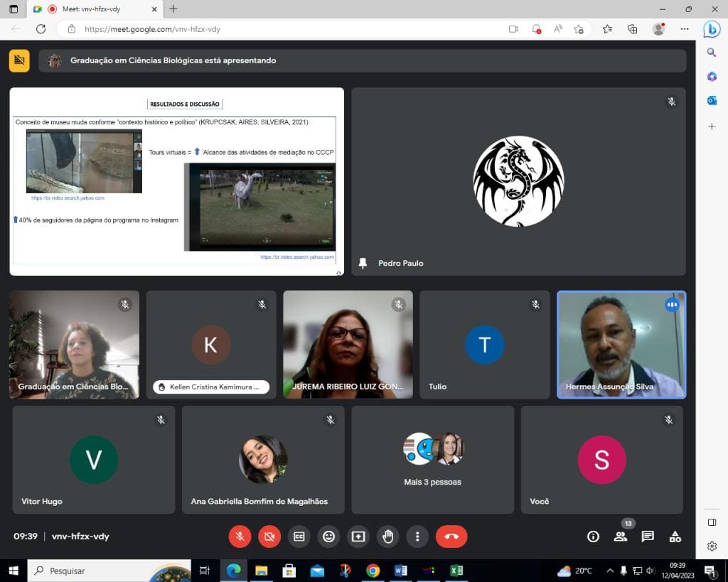Toggle the camera off button

click(x=269, y=537)
